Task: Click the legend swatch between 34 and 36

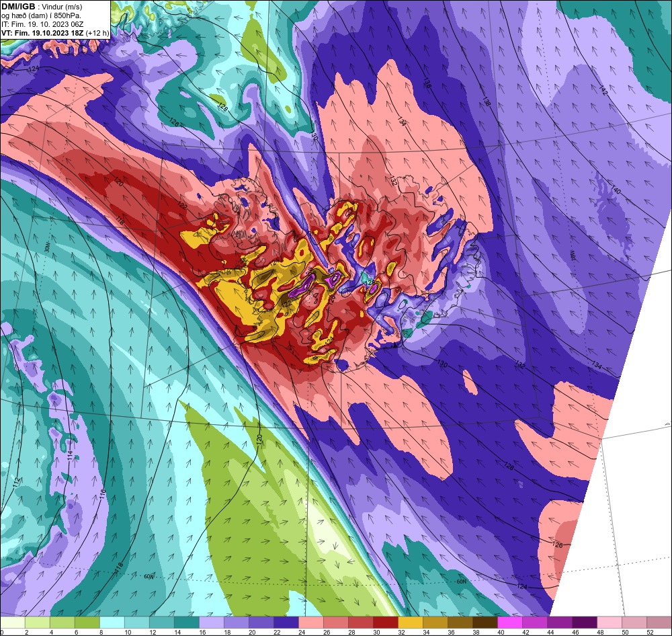Action: pos(435,623)
